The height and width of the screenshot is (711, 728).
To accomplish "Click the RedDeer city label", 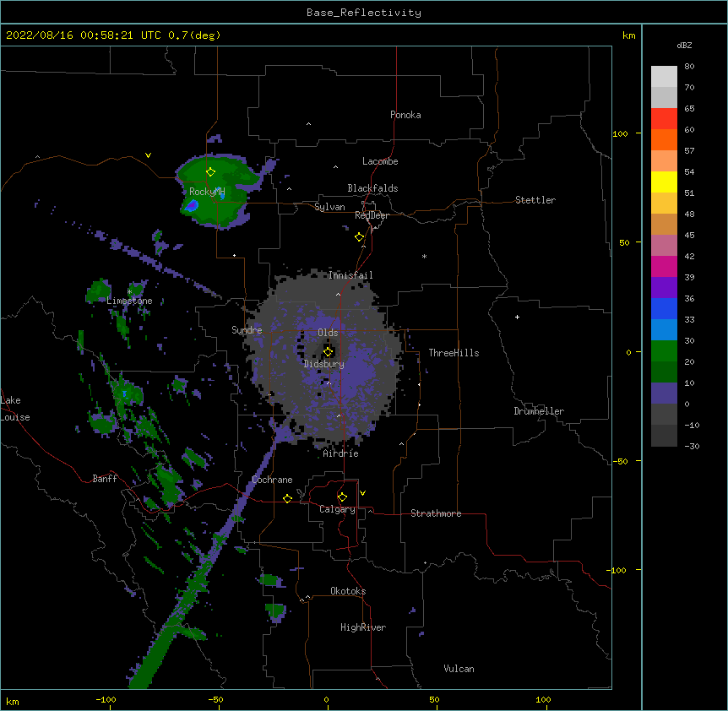I will click(372, 215).
